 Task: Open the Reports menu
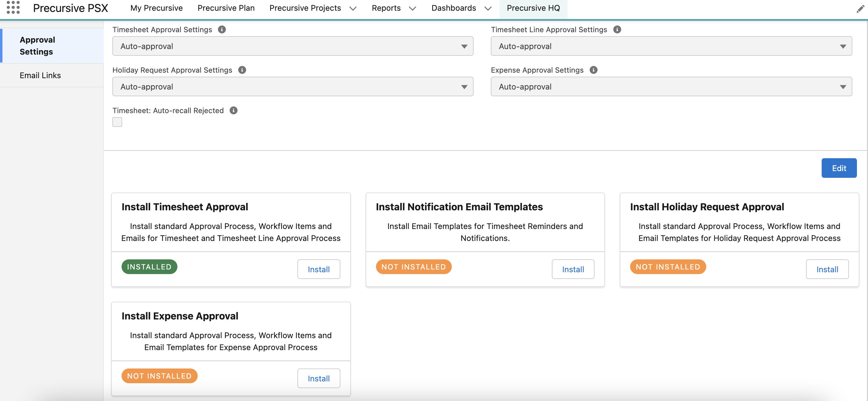(386, 8)
